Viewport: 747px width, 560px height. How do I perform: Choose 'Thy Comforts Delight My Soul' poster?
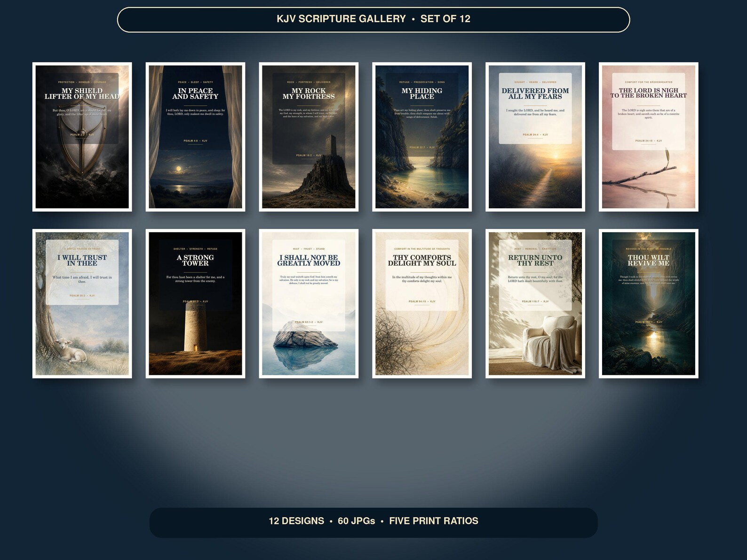pyautogui.click(x=422, y=304)
